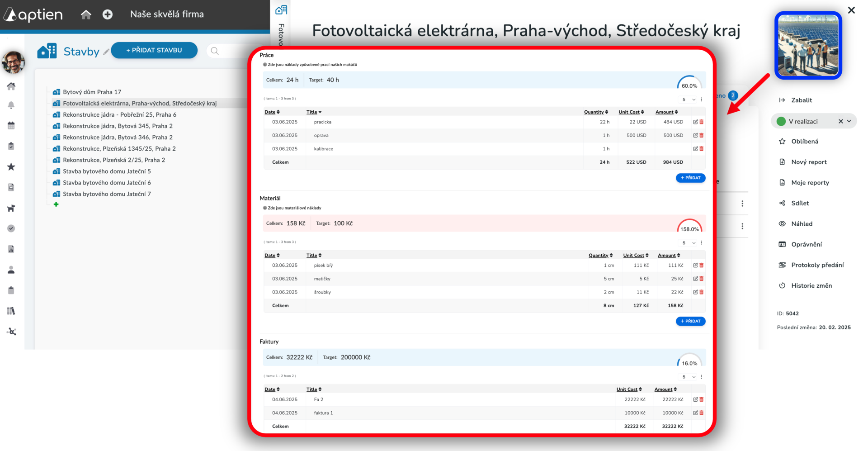Delete the kalibrace row
Image resolution: width=868 pixels, height=451 pixels.
point(702,148)
